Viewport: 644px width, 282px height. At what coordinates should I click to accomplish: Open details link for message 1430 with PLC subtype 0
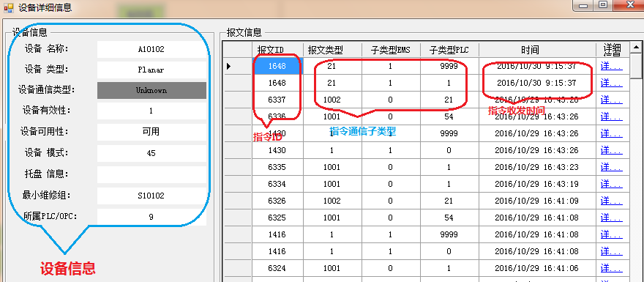click(x=611, y=150)
